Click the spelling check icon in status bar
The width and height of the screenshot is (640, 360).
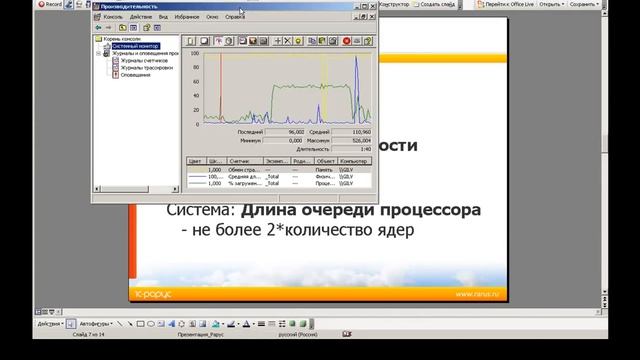(347, 334)
